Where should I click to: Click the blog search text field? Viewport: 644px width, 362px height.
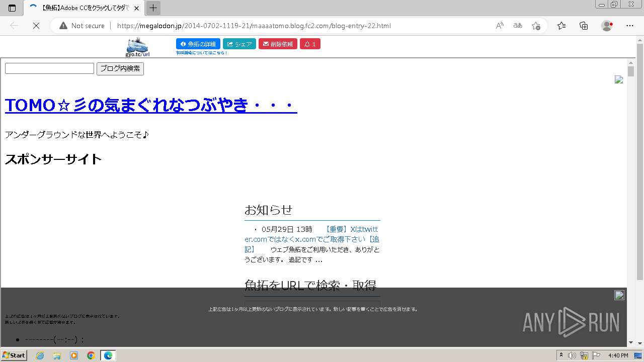[49, 68]
